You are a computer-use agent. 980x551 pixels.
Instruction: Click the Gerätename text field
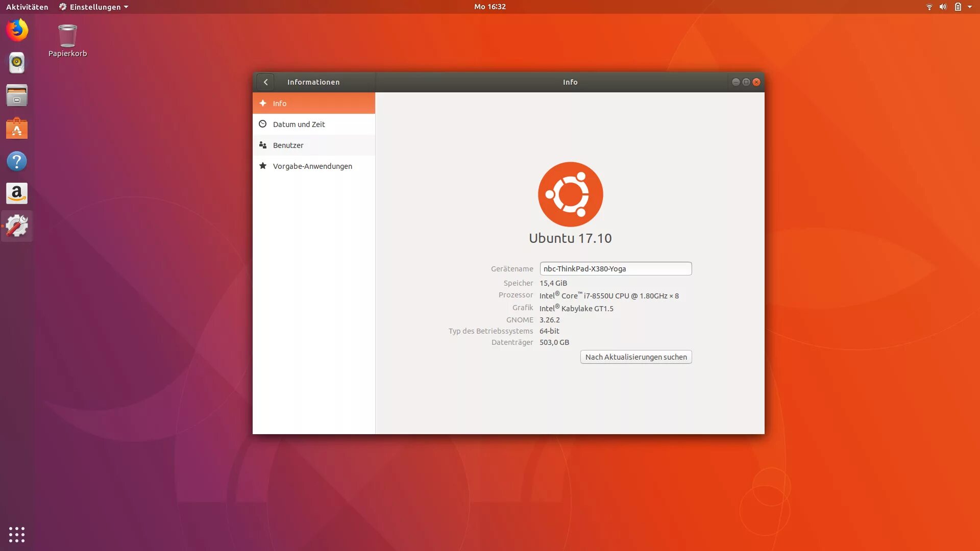[615, 269]
